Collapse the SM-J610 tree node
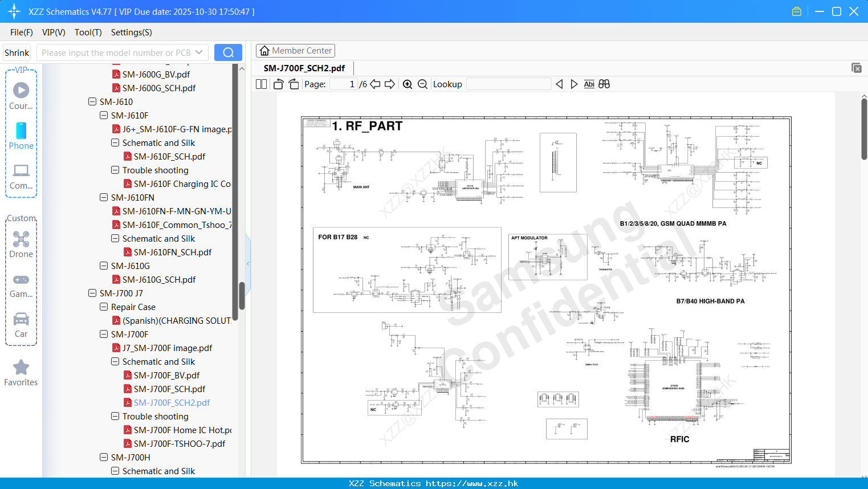868x489 pixels. pos(92,101)
